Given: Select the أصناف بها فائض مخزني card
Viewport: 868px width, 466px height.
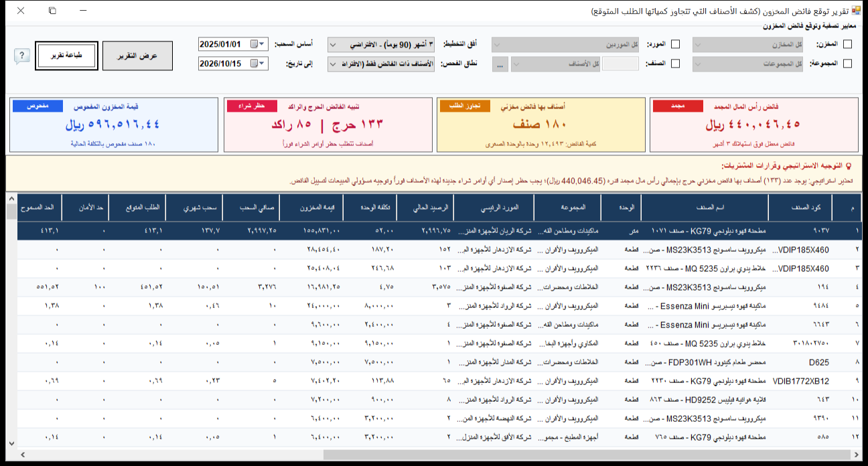Looking at the screenshot, I should coord(541,125).
